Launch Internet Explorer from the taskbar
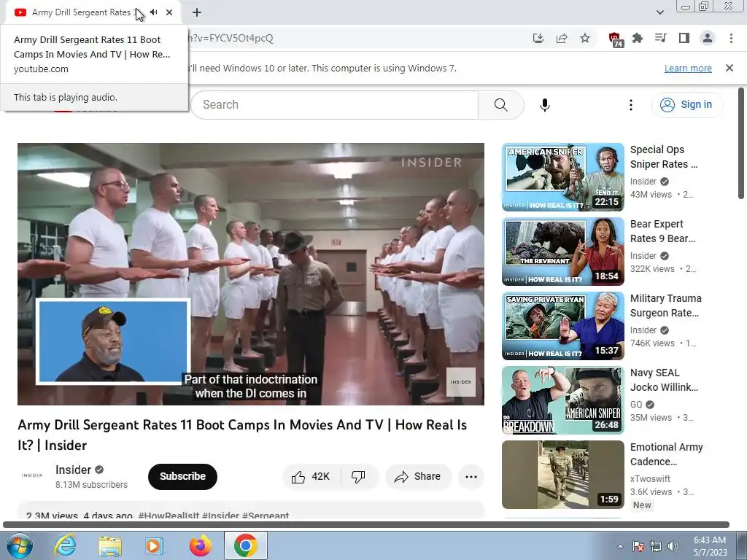The image size is (747, 560). [x=65, y=545]
